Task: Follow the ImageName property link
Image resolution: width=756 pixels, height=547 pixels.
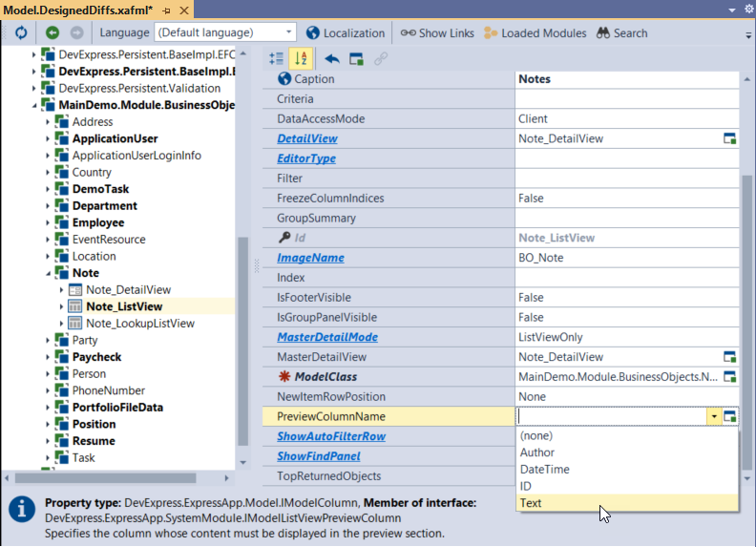Action: coord(310,258)
